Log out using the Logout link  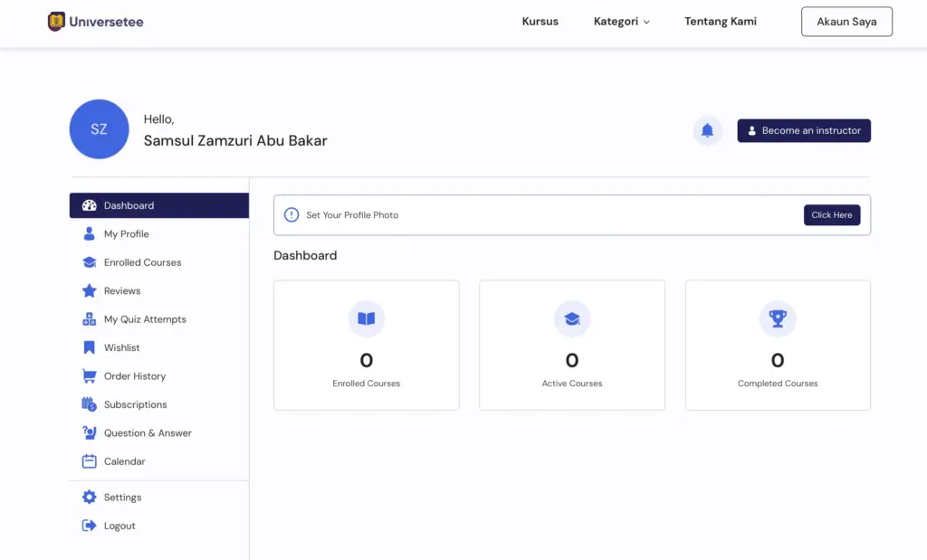coord(119,527)
